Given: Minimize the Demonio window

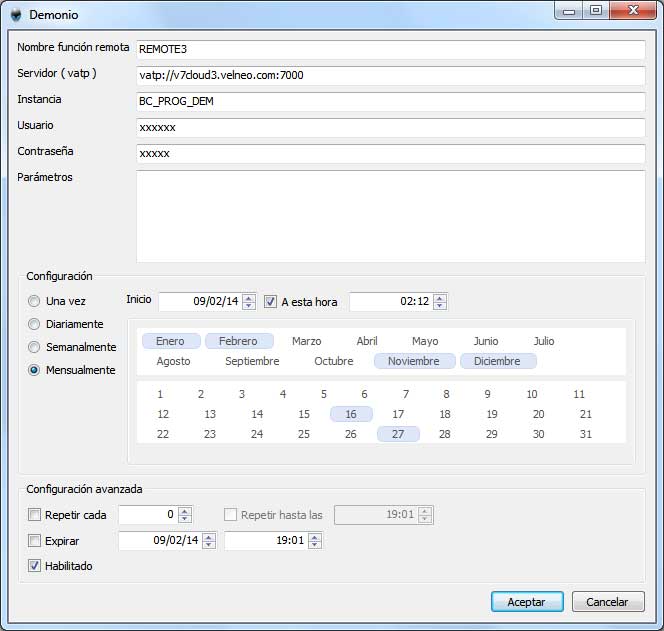Looking at the screenshot, I should click(x=569, y=11).
